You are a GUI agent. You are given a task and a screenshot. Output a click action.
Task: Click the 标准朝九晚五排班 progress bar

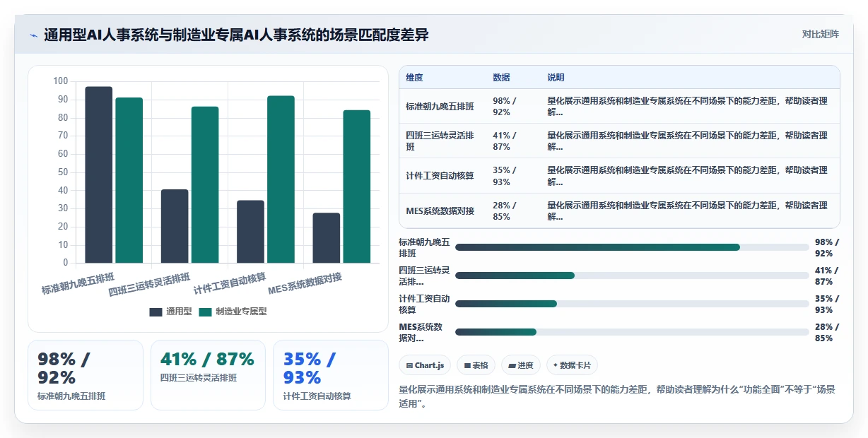[632, 247]
